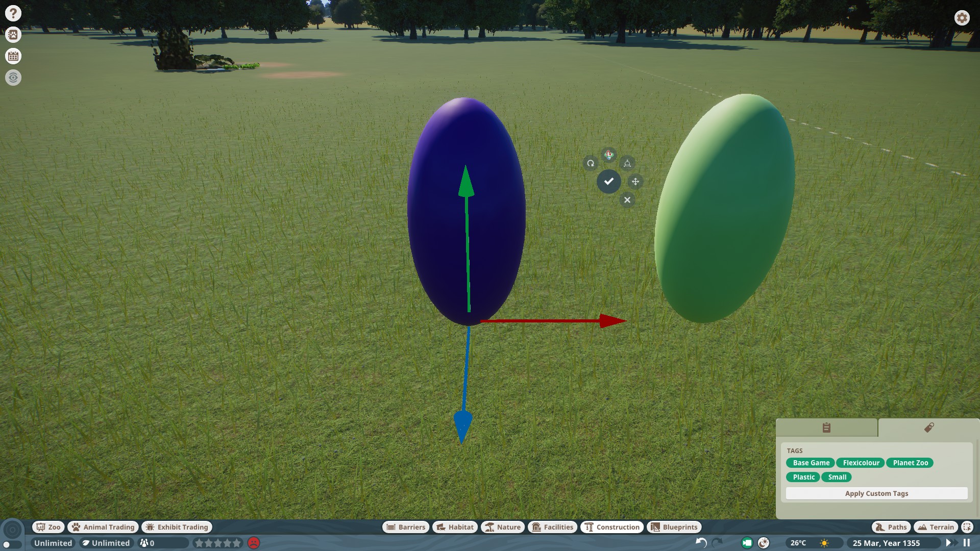Click the Plastic tag
The image size is (980, 551).
tap(803, 477)
